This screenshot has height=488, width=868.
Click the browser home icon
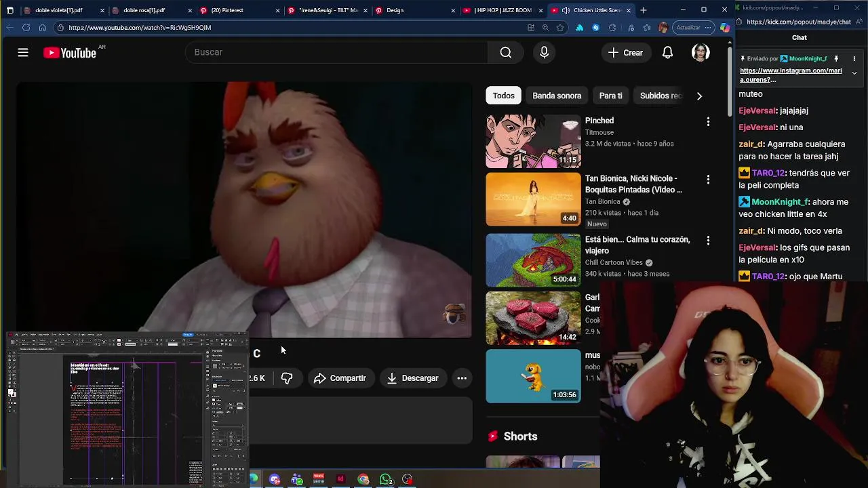click(42, 28)
